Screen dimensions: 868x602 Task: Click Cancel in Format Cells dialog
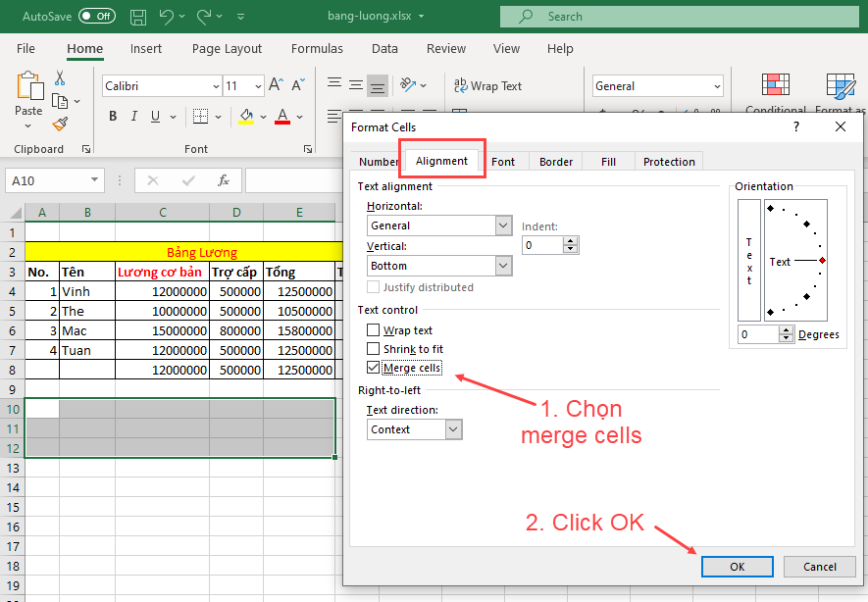[x=819, y=567]
